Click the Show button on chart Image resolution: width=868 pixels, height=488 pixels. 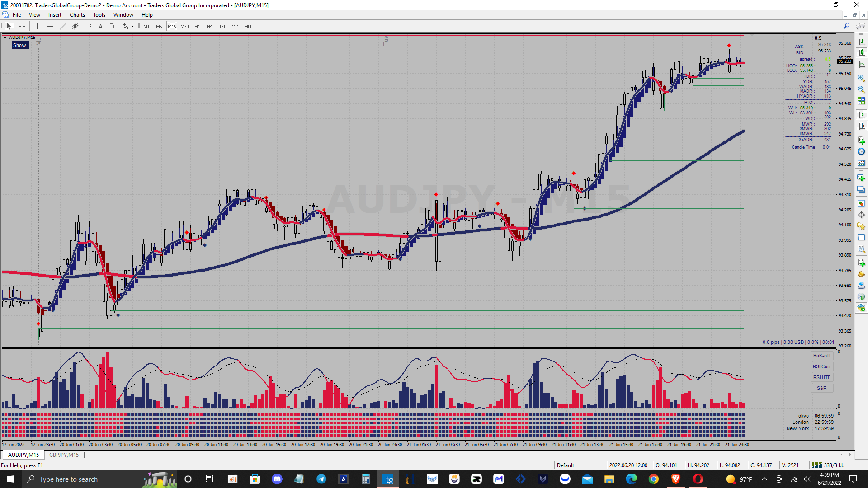pos(19,45)
